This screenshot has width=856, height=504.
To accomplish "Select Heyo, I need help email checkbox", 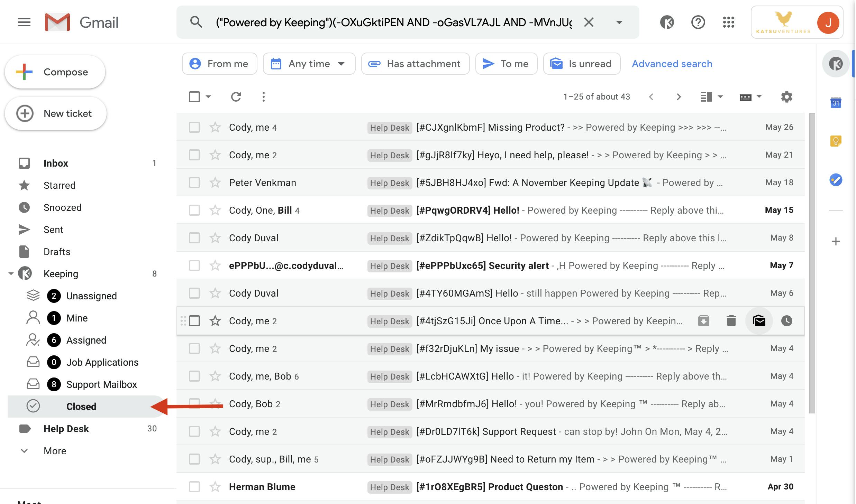I will coord(194,155).
